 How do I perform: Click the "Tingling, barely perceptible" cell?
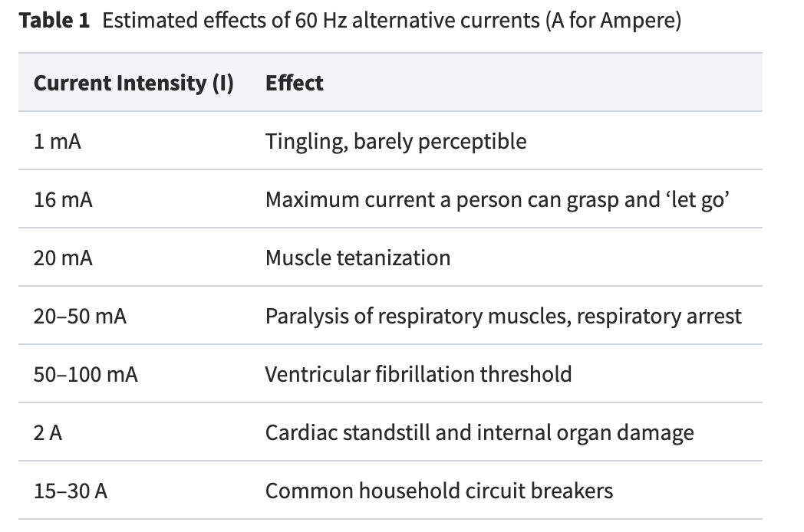click(396, 141)
